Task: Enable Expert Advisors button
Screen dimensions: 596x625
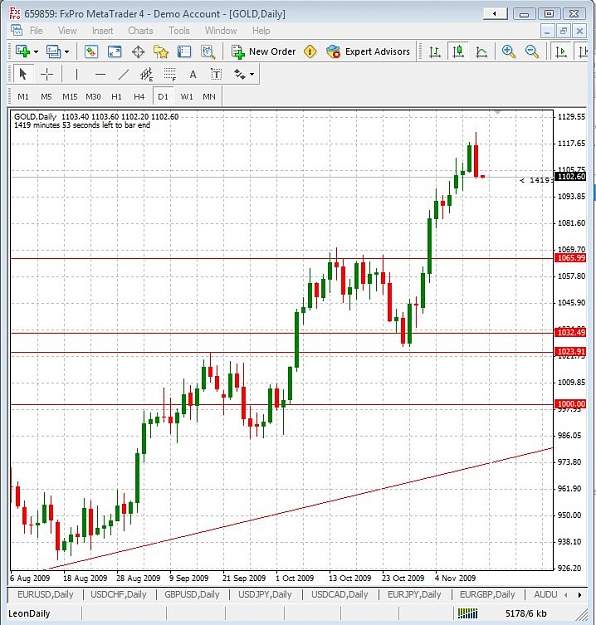Action: (x=368, y=52)
